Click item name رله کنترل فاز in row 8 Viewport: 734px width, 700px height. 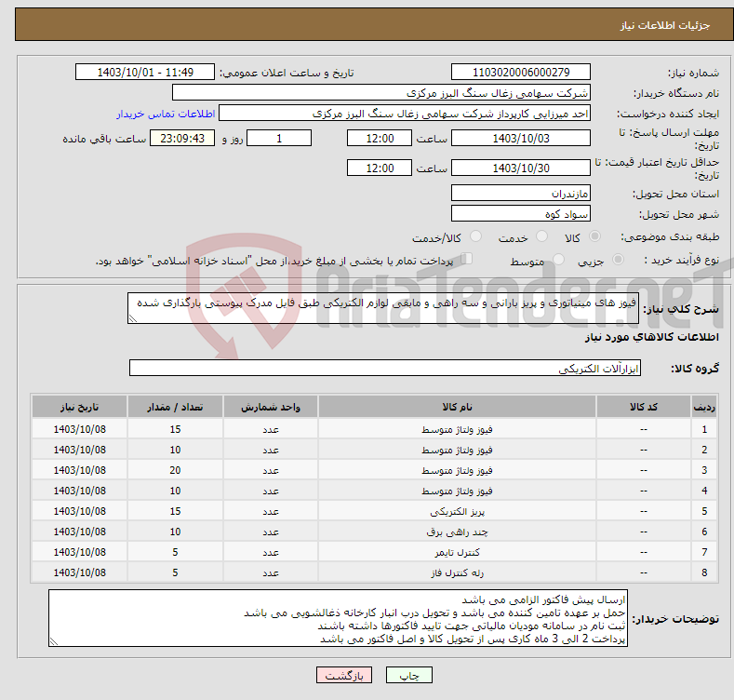tap(457, 572)
